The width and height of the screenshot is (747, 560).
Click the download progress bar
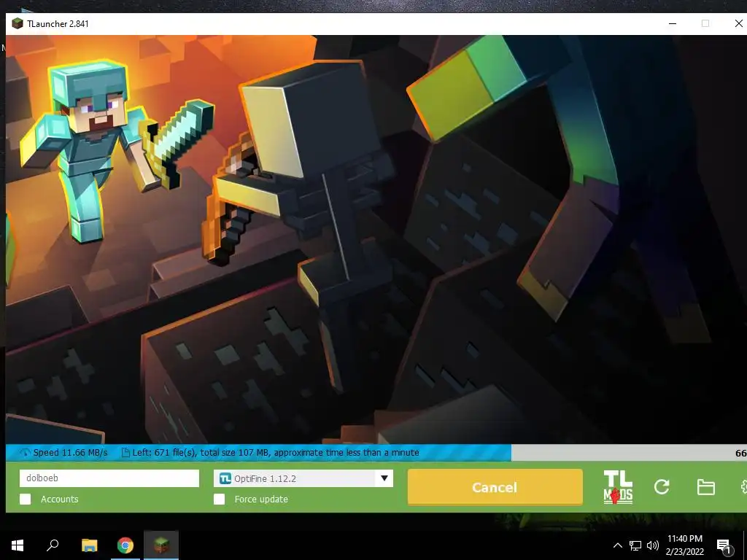point(376,452)
